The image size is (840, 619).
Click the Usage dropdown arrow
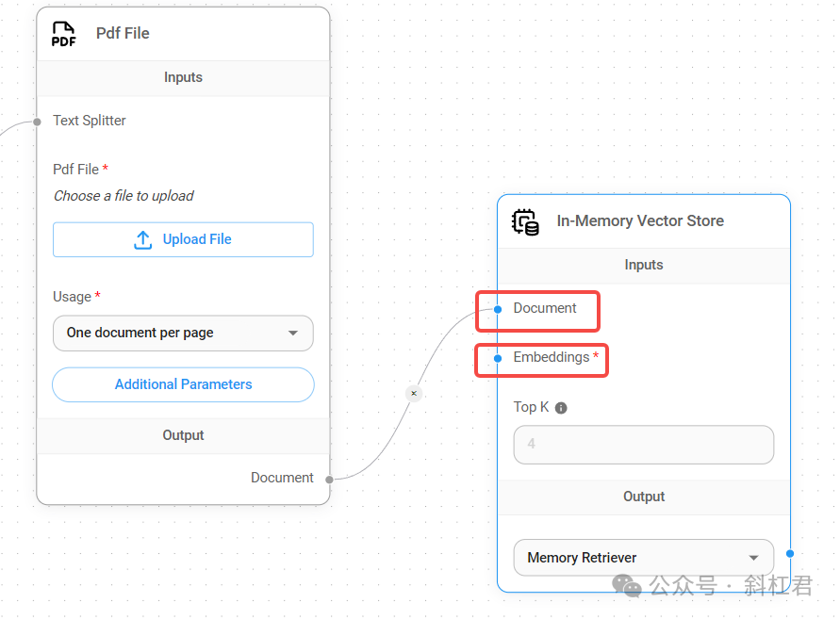pyautogui.click(x=293, y=334)
